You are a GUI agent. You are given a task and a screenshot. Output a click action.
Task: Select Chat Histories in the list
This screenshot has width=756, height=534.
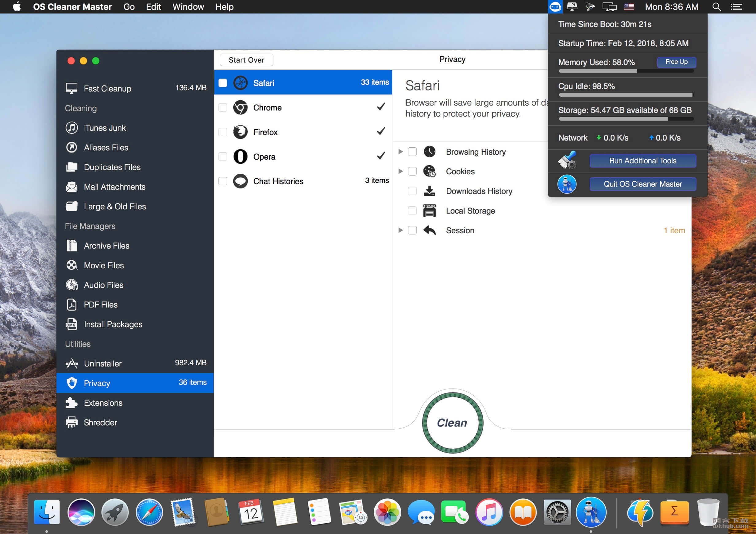pyautogui.click(x=303, y=181)
